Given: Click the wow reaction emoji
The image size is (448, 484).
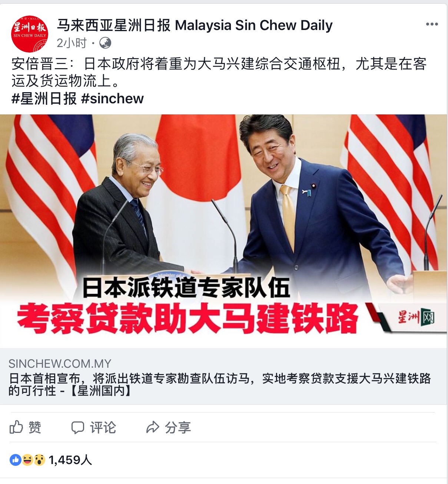Looking at the screenshot, I should click(39, 460).
